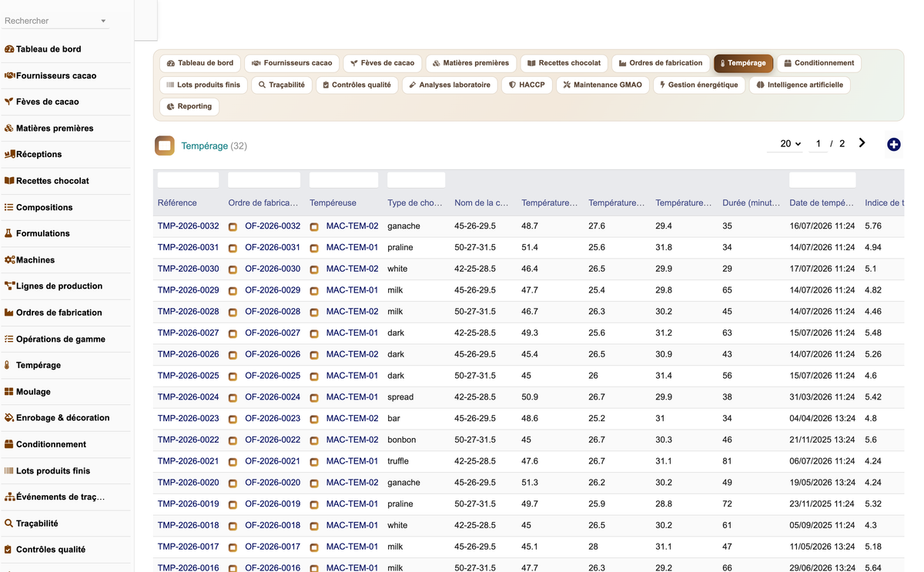Image resolution: width=924 pixels, height=572 pixels.
Task: Click Tempéreuse column filter field
Action: (x=343, y=180)
